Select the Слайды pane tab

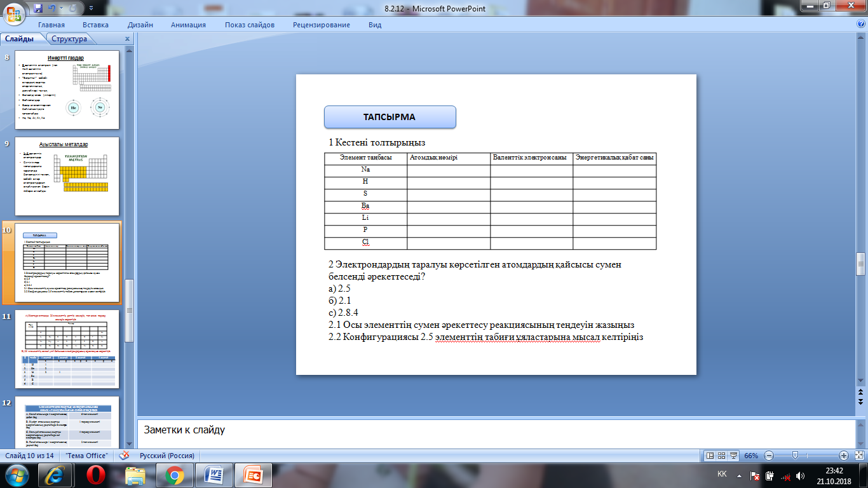point(20,39)
